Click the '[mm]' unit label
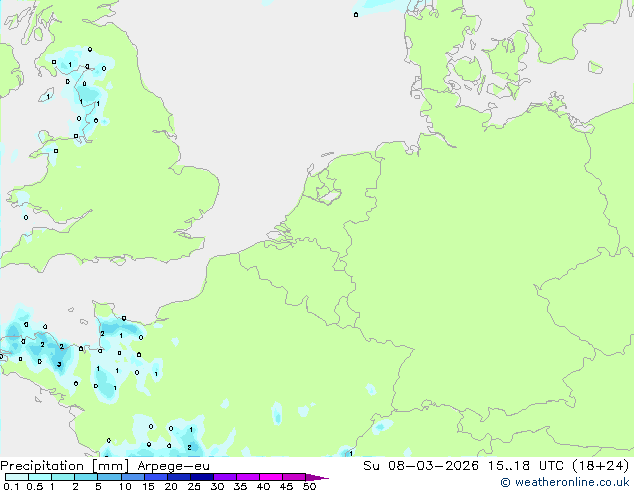The image size is (634, 490). pyautogui.click(x=110, y=466)
